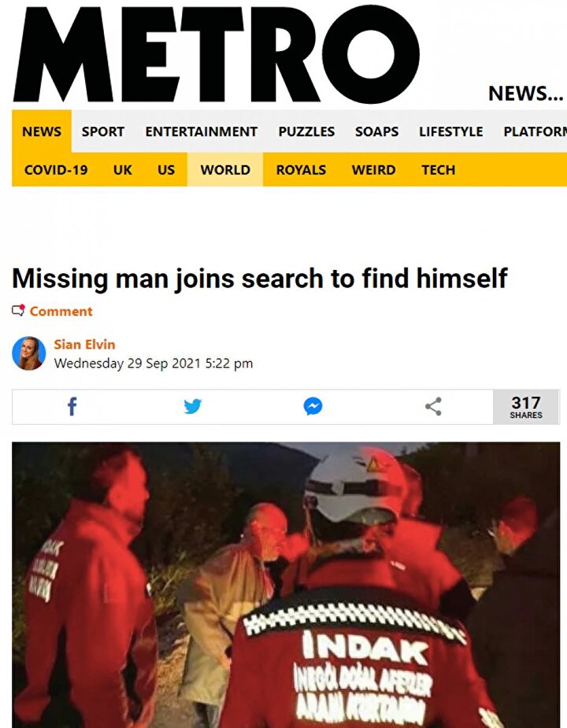Screen dimensions: 567x728
Task: Visit the Soaps section
Action: coord(376,131)
